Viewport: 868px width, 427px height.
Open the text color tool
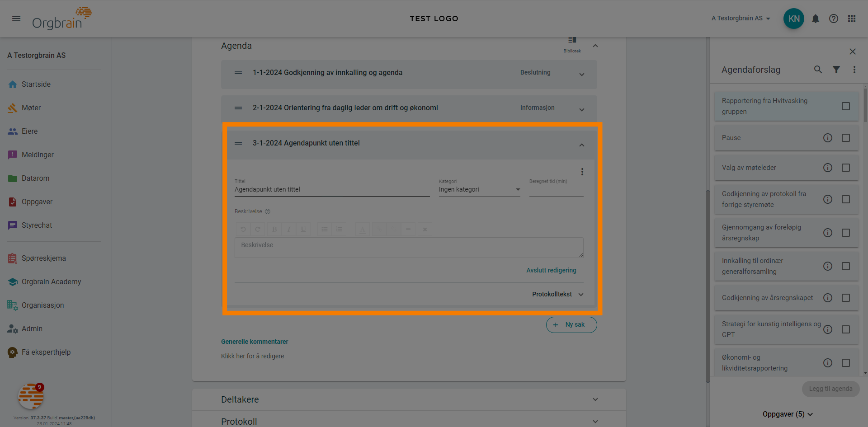[x=363, y=230]
